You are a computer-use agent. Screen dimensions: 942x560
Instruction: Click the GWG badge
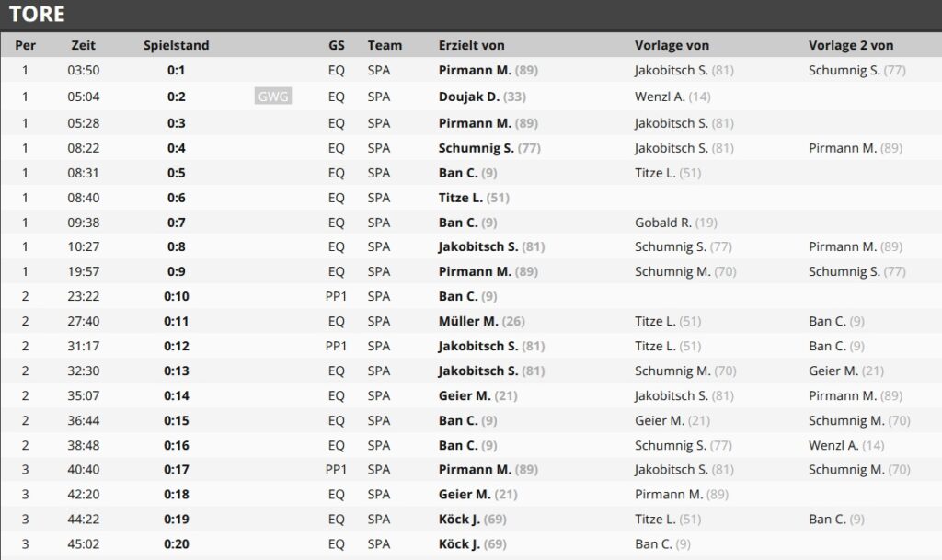(x=273, y=97)
